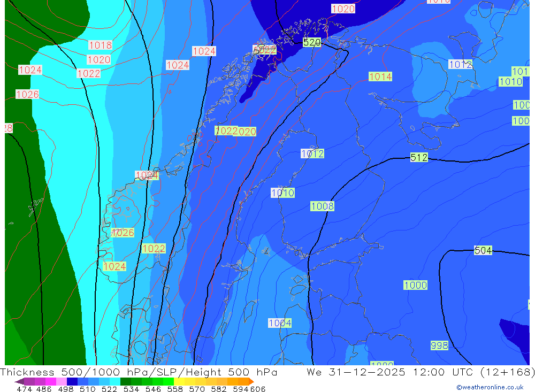Select the light pink legend swatch above 498

(x=62, y=381)
